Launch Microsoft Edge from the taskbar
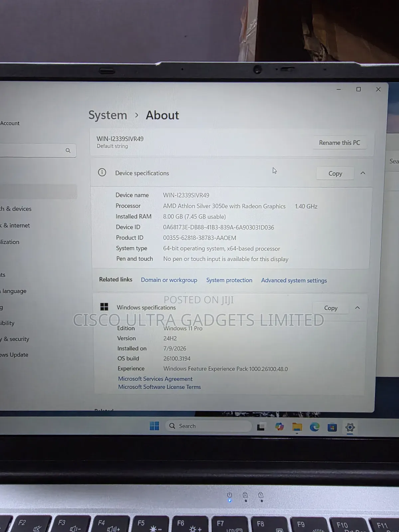Viewport: 399px width, 532px height. pyautogui.click(x=315, y=427)
